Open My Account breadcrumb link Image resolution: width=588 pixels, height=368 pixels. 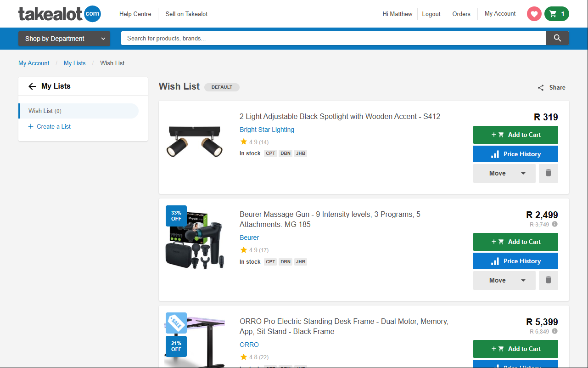click(34, 63)
